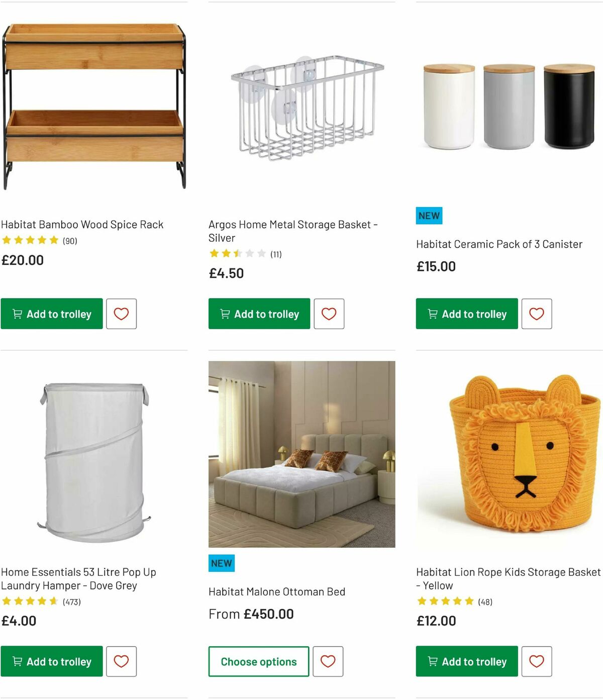Click Add to trolley for the Ceramic Canister pack
603x700 pixels.
466,314
